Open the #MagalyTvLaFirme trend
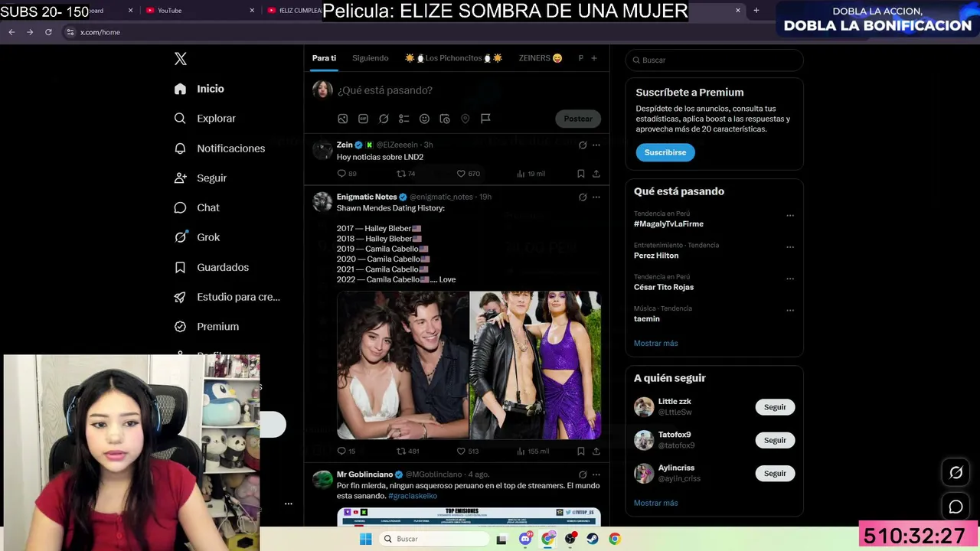This screenshot has width=980, height=551. [x=668, y=223]
